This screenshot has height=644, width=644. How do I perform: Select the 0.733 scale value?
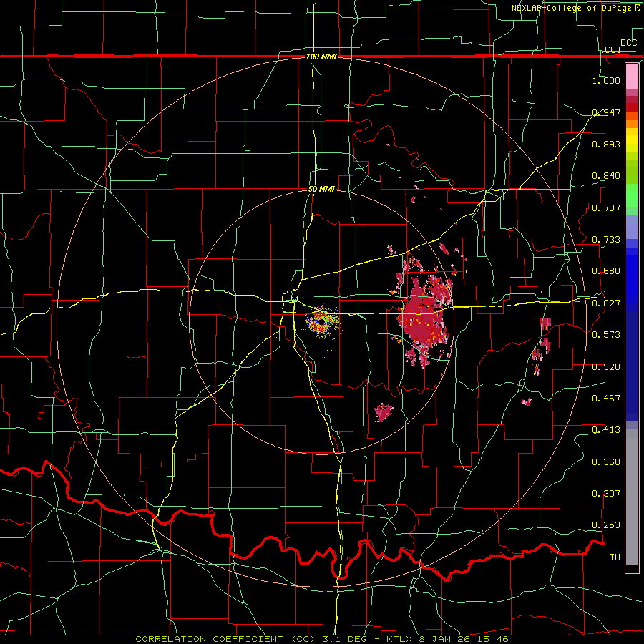(606, 240)
